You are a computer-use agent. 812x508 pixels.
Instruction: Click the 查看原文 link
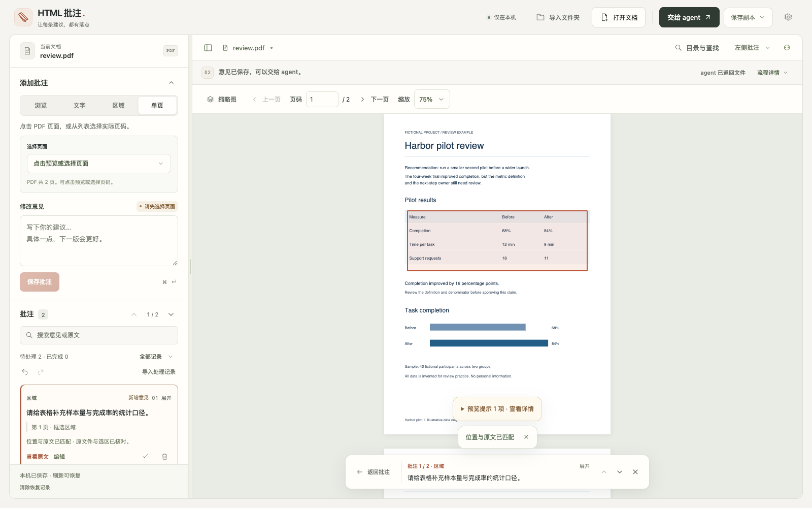coord(38,457)
